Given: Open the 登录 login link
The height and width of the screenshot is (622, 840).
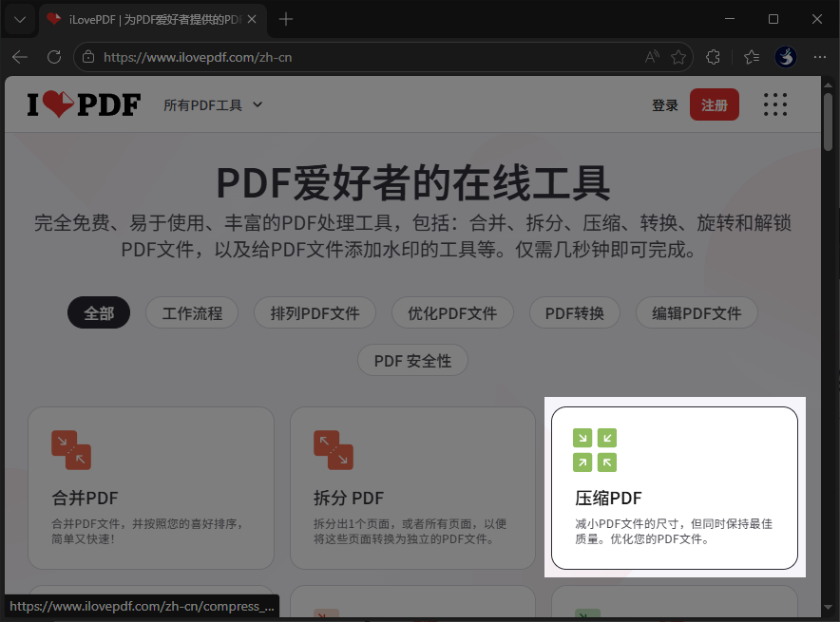Looking at the screenshot, I should point(665,104).
